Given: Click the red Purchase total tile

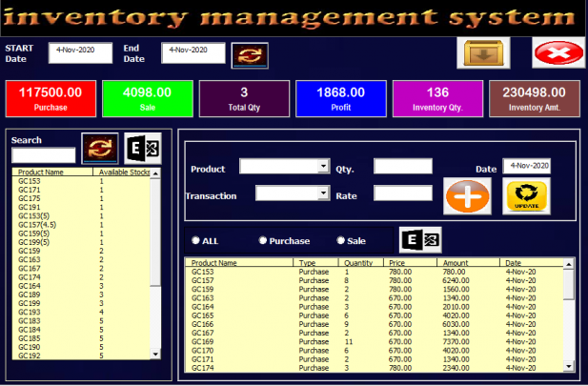Looking at the screenshot, I should (x=51, y=99).
